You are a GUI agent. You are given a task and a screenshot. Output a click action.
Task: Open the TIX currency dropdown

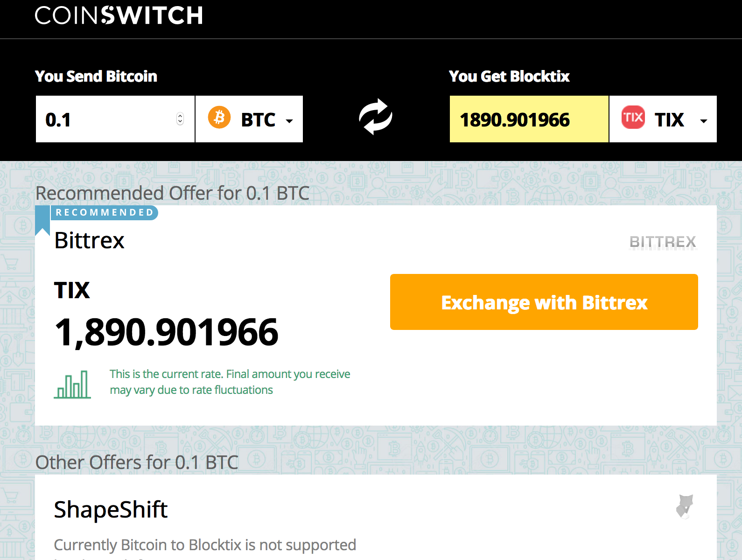(x=663, y=119)
